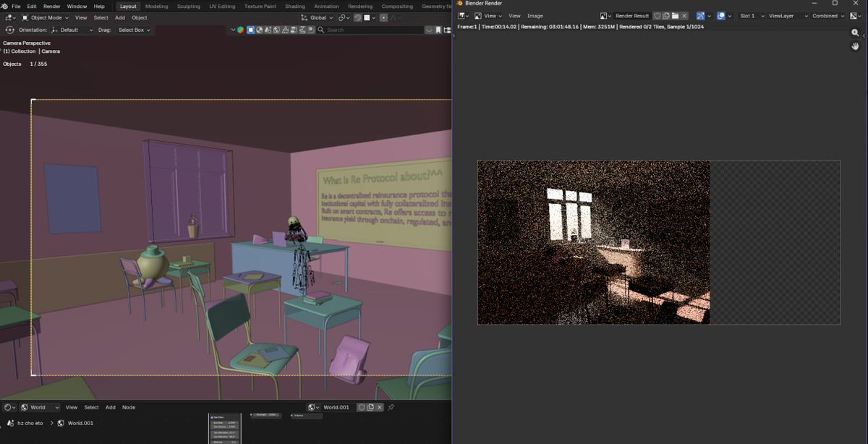Click the bookmark icon right of Search
This screenshot has width=868, height=444.
click(x=438, y=30)
